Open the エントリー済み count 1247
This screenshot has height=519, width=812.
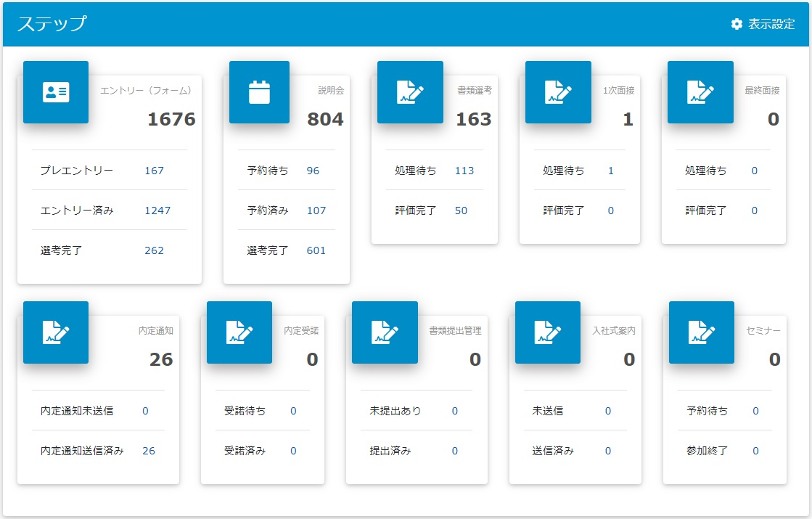click(x=157, y=211)
